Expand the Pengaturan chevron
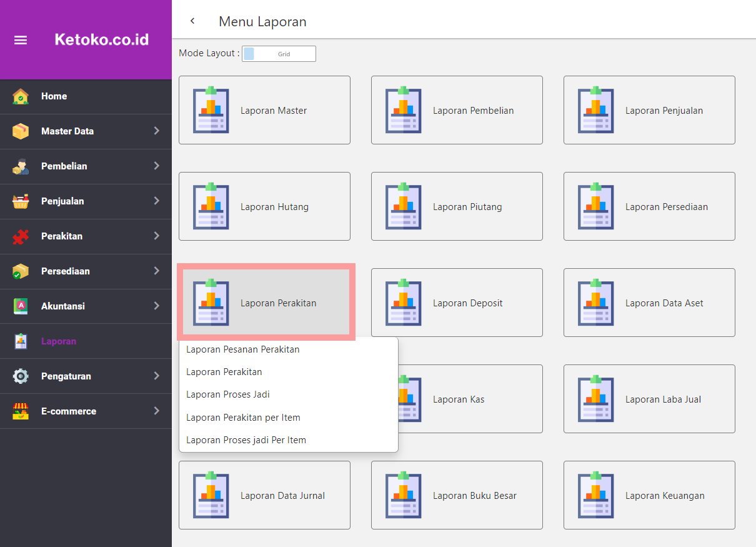The image size is (756, 547). (x=156, y=376)
